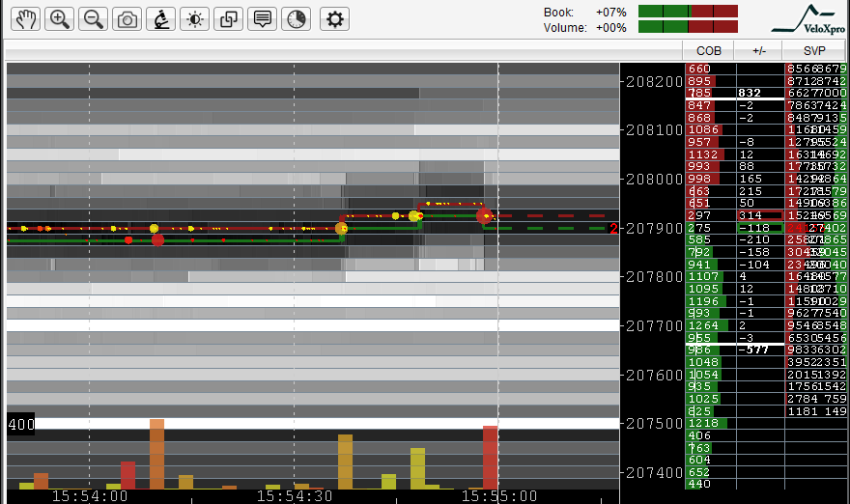Screen dimensions: 850x504
Task: Click the -104 delta cell
Action: coord(754,265)
